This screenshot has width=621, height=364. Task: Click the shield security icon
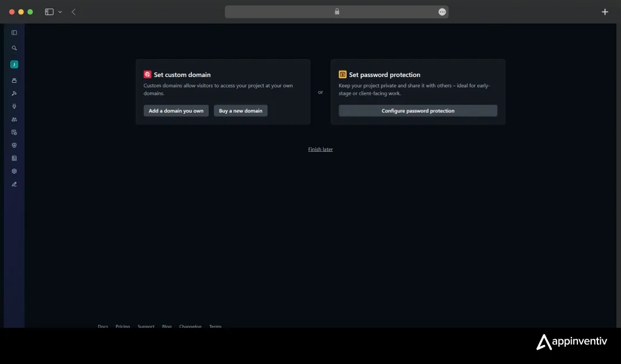(x=14, y=145)
